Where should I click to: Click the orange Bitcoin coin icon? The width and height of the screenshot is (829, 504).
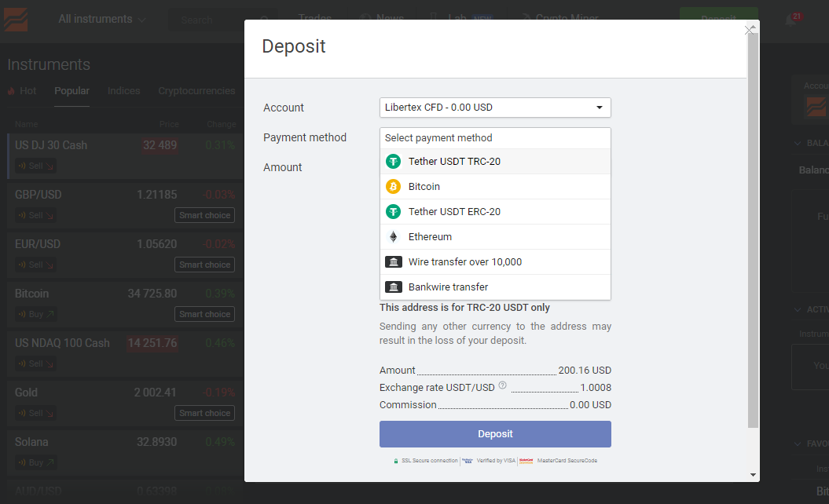(394, 187)
